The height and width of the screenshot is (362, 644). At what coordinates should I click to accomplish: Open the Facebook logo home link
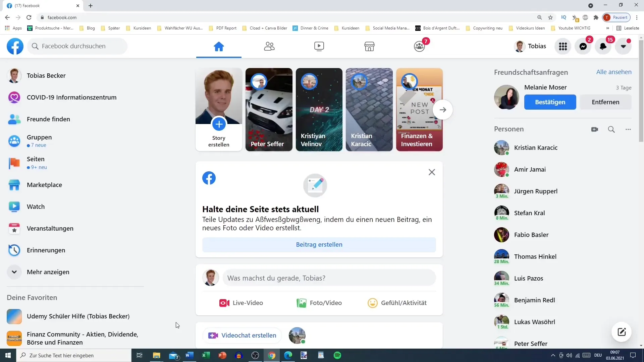[15, 46]
